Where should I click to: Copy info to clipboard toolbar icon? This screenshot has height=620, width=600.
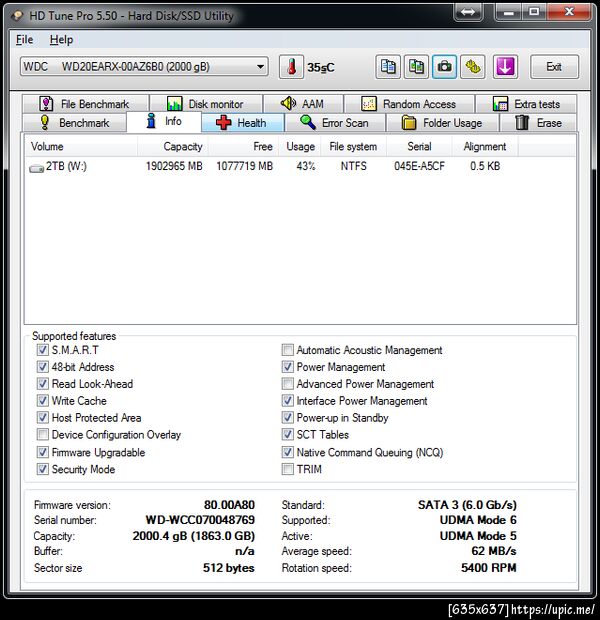[388, 67]
